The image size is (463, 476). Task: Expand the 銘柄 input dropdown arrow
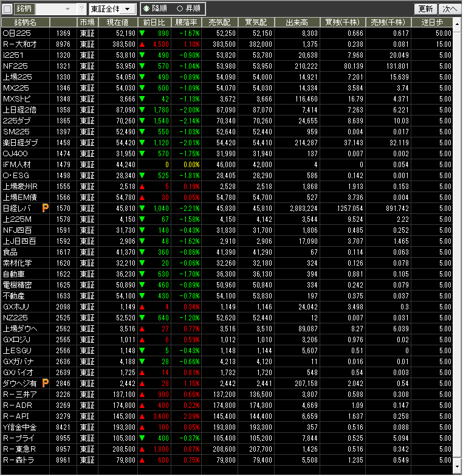(67, 9)
